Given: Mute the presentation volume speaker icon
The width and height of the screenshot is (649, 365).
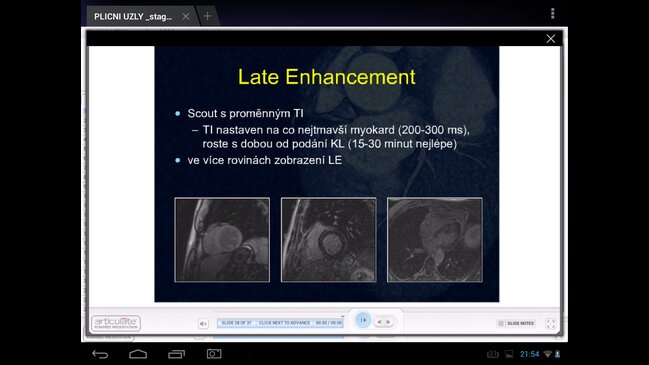Looking at the screenshot, I should pyautogui.click(x=203, y=324).
